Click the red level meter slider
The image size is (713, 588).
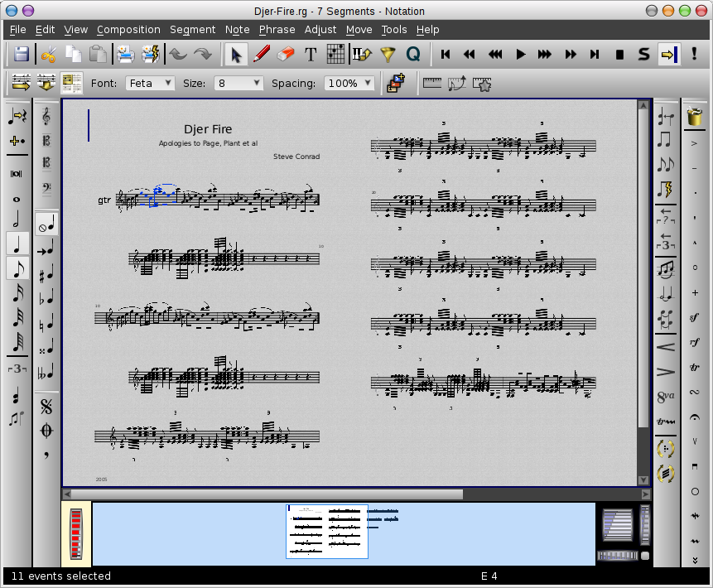76,534
